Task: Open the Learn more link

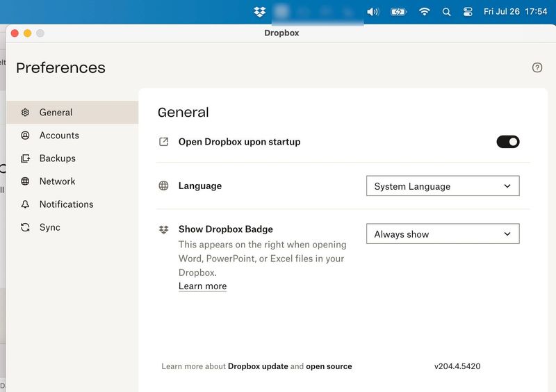Action: 202,286
